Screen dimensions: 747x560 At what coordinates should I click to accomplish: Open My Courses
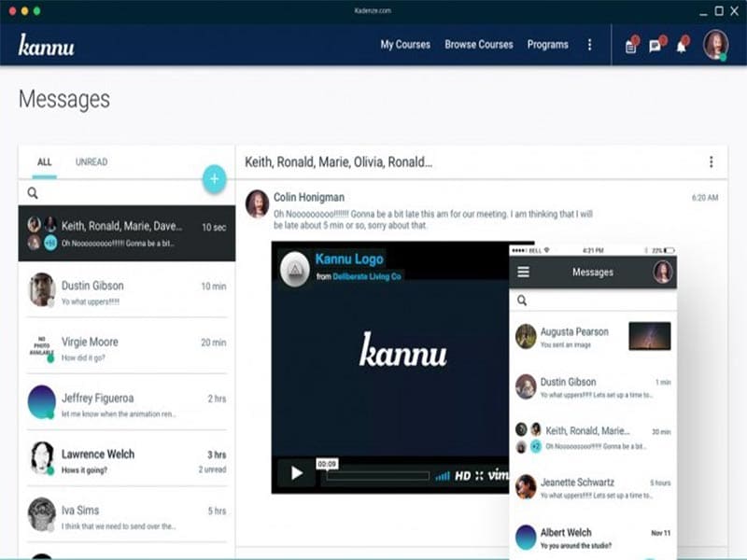(405, 45)
